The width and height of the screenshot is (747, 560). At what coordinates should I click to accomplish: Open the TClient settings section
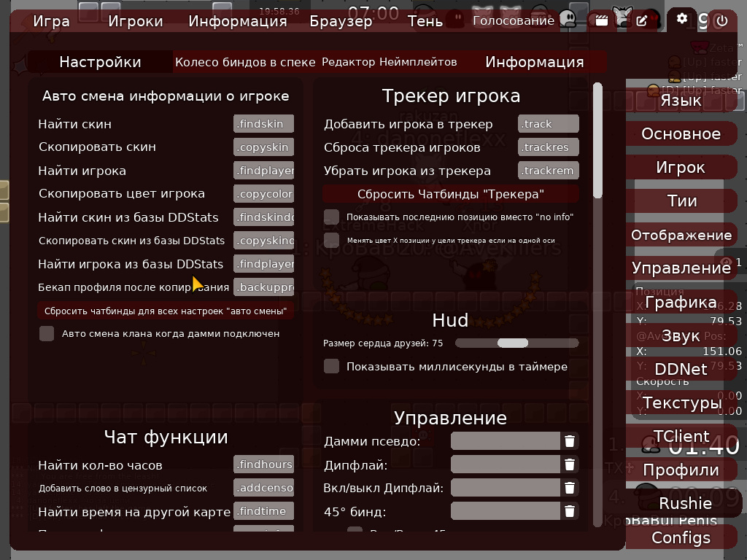[681, 436]
